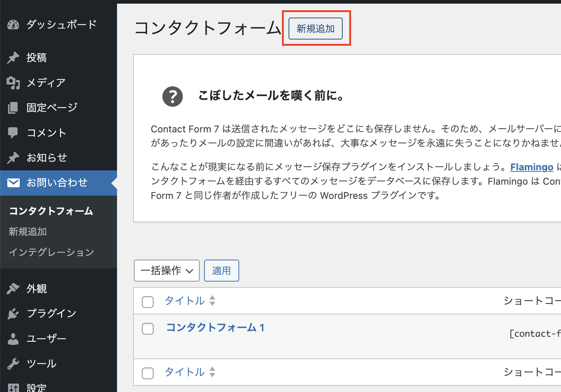The height and width of the screenshot is (392, 561).
Task: Click the Pages icon in sidebar
Action: [13, 108]
